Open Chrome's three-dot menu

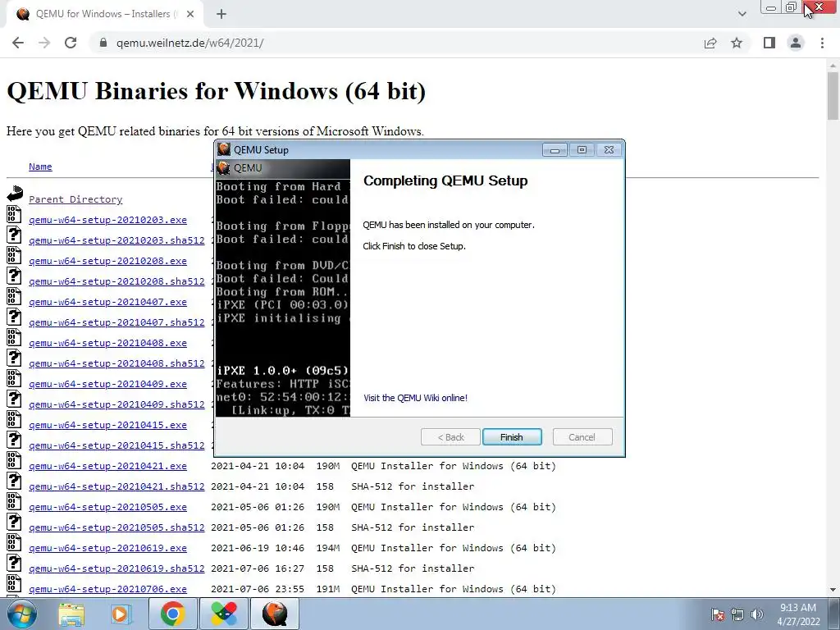(x=822, y=43)
